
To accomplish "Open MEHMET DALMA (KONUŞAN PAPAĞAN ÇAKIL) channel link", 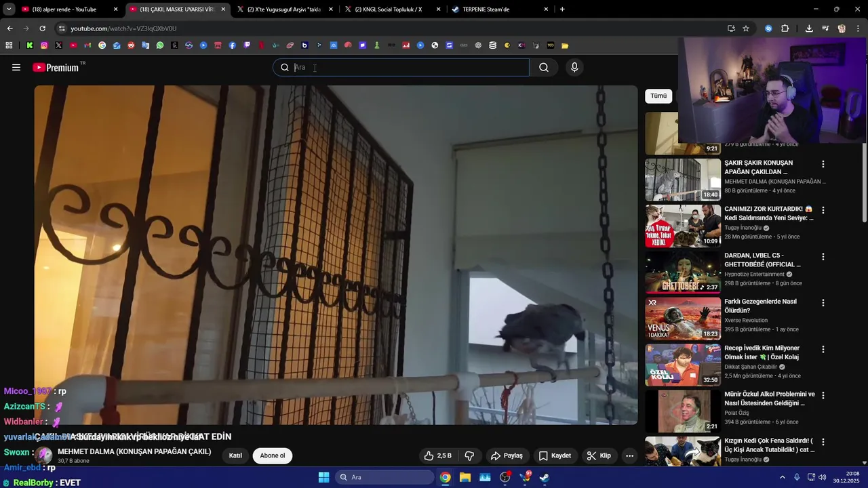I will [x=134, y=451].
